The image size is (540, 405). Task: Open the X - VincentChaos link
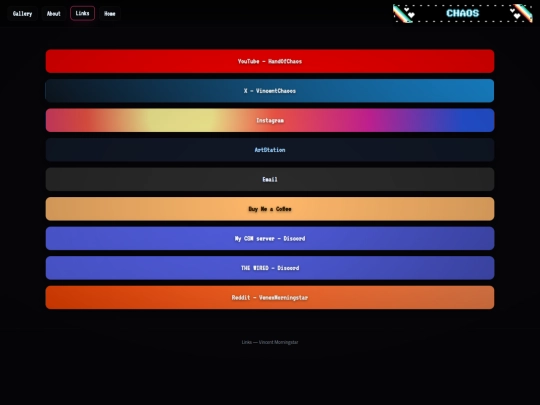(270, 91)
